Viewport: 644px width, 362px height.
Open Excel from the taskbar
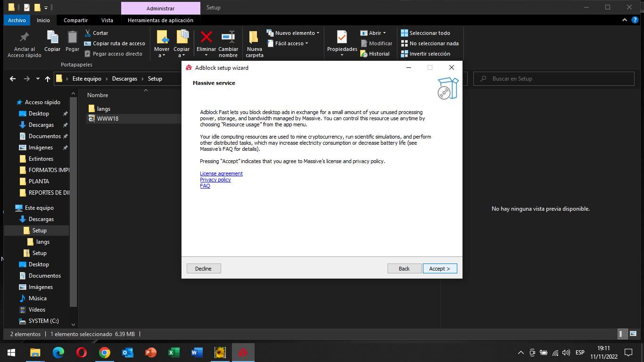[173, 352]
